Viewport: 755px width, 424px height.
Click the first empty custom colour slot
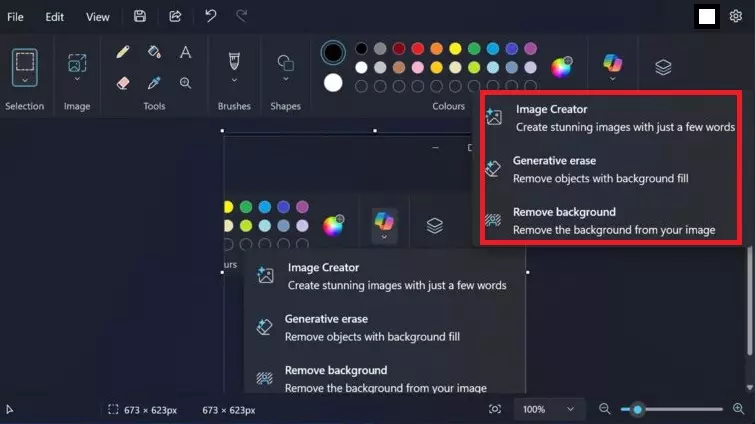[x=361, y=86]
